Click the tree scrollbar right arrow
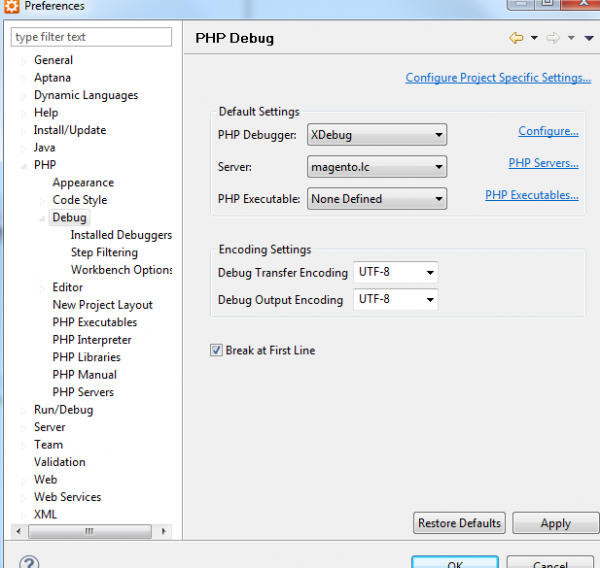The width and height of the screenshot is (600, 568). pos(164,531)
